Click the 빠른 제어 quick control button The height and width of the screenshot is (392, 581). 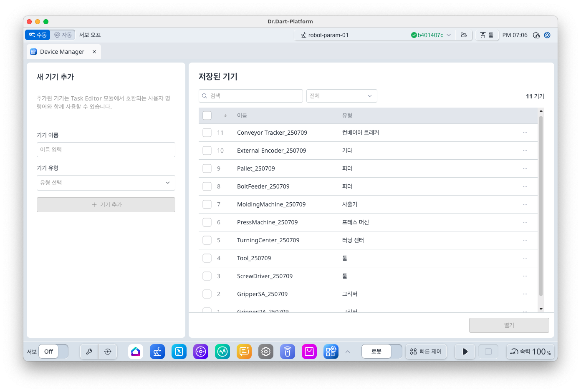point(426,352)
